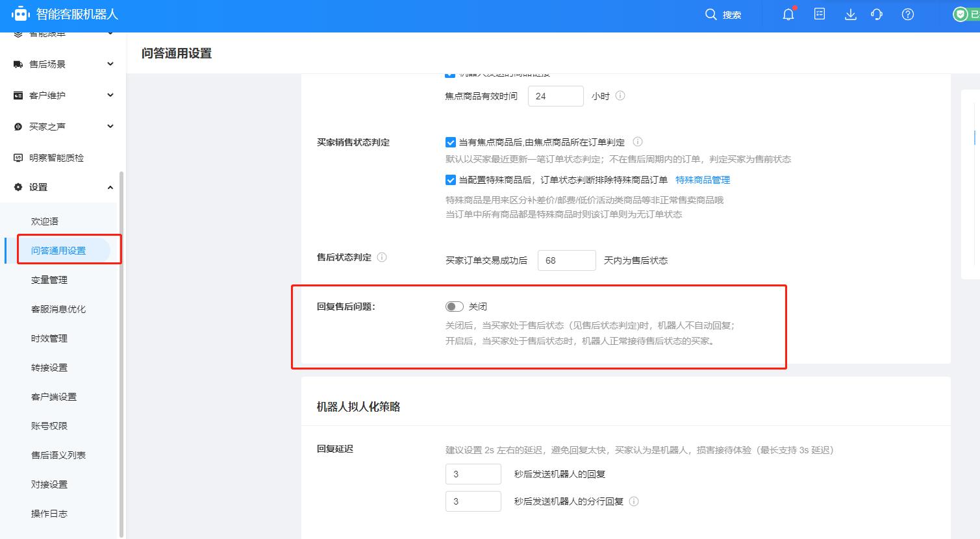Open the customer support headset icon
This screenshot has height=539, width=980.
(877, 14)
